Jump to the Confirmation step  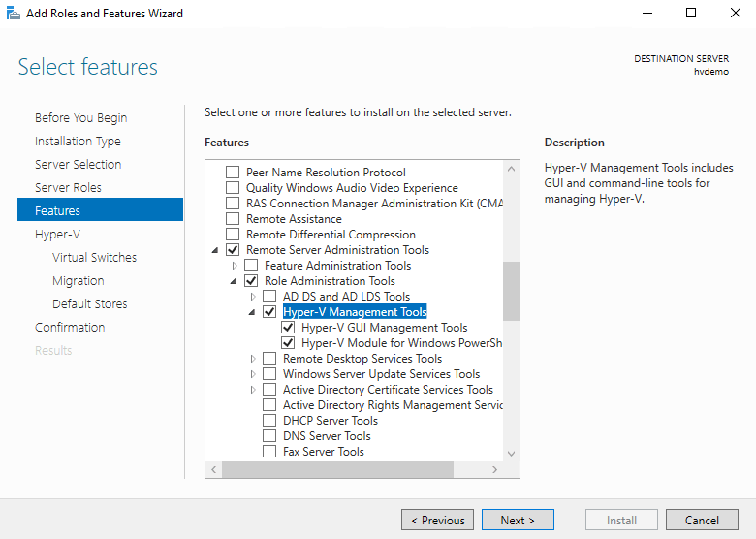point(70,327)
